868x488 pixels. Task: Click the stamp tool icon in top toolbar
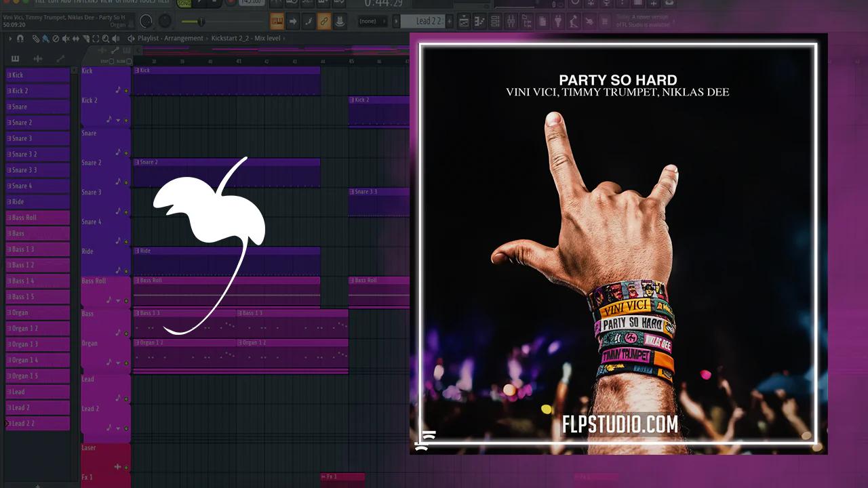click(340, 21)
